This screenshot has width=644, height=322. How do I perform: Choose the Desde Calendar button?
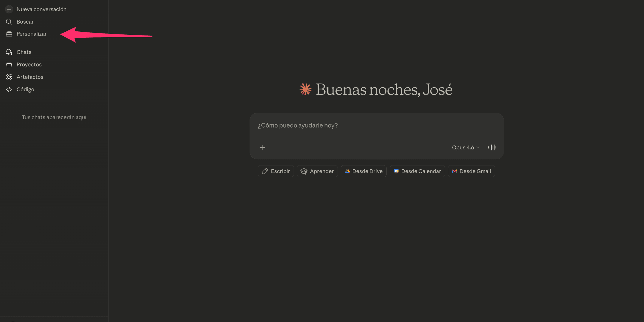point(417,171)
